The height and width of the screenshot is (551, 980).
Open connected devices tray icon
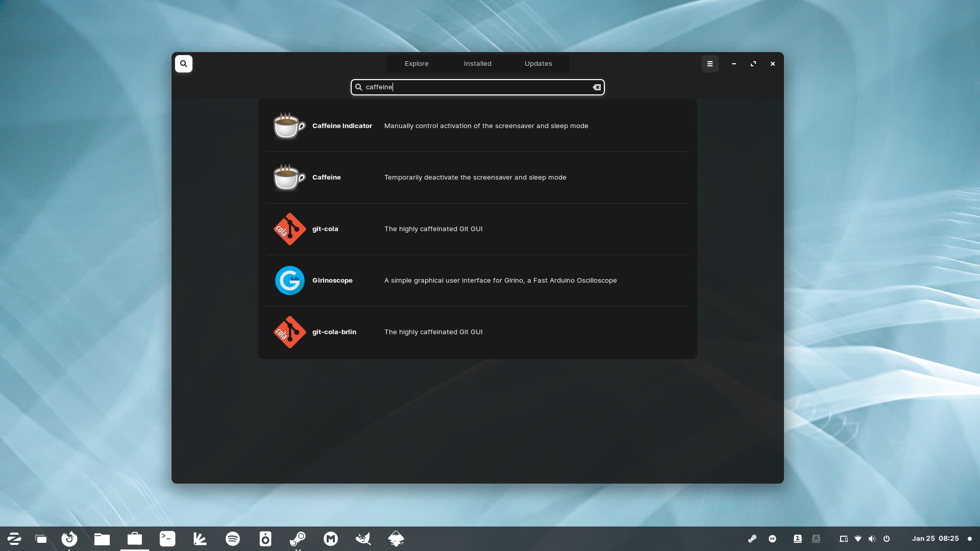[844, 539]
